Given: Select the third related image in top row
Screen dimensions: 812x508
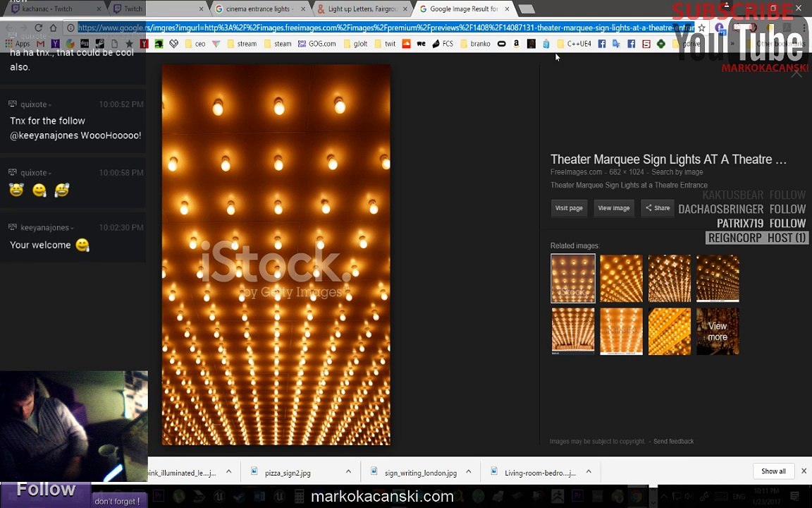Looking at the screenshot, I should [x=669, y=279].
